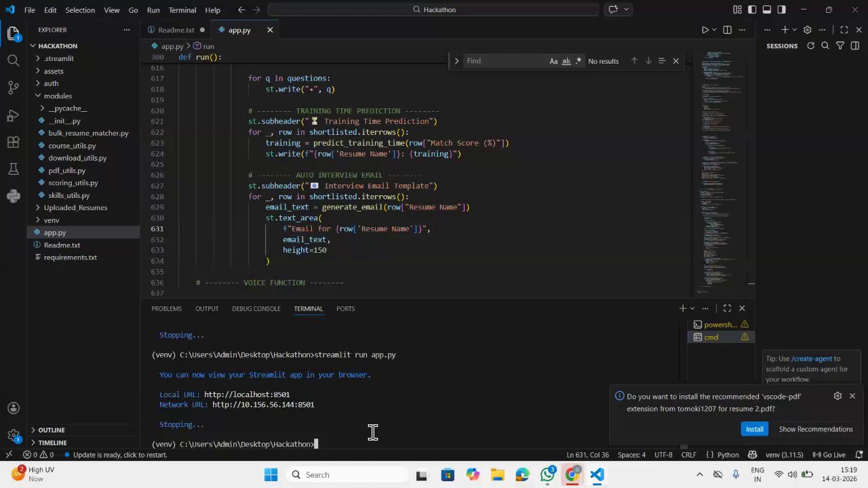The height and width of the screenshot is (488, 868).
Task: Go to previous find match
Action: click(x=634, y=61)
